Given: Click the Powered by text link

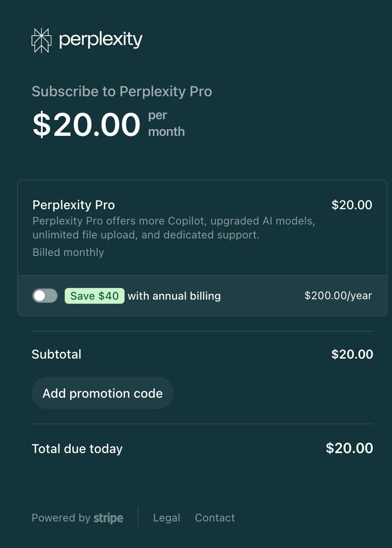Looking at the screenshot, I should (x=61, y=518).
